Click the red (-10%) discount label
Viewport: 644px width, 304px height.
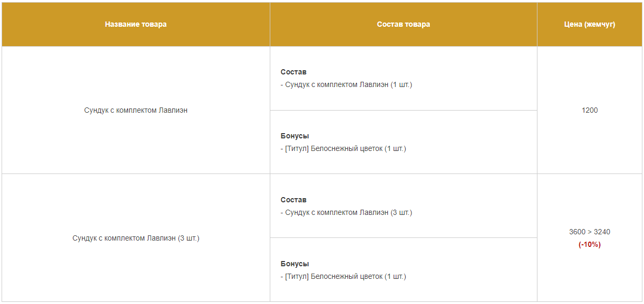coord(589,245)
